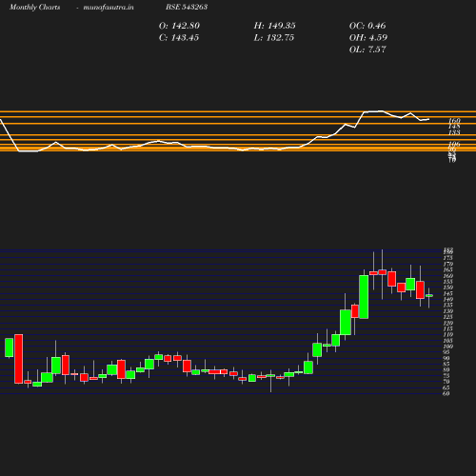Click the '120' candlestick price axis label

pyautogui.click(x=448, y=323)
